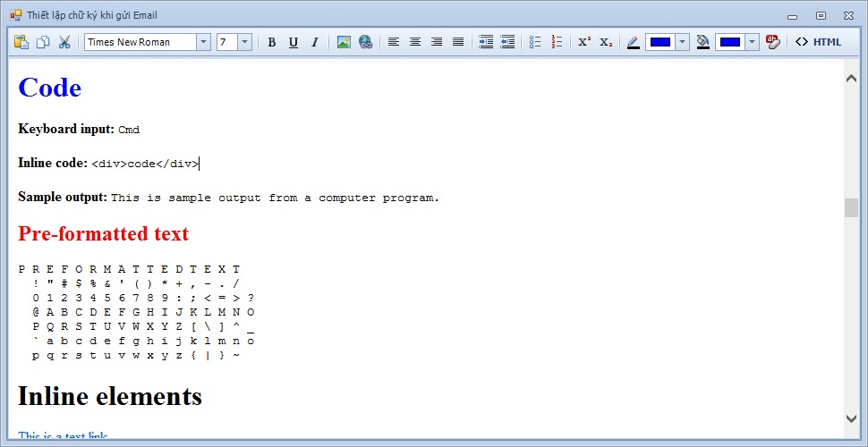Apply subscript formatting
Image resolution: width=868 pixels, height=447 pixels.
[606, 42]
